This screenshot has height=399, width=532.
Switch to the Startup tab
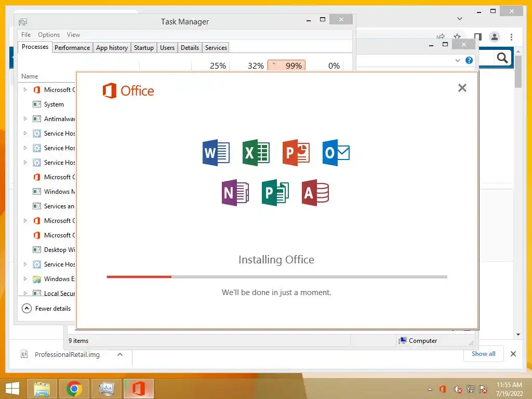coord(144,47)
